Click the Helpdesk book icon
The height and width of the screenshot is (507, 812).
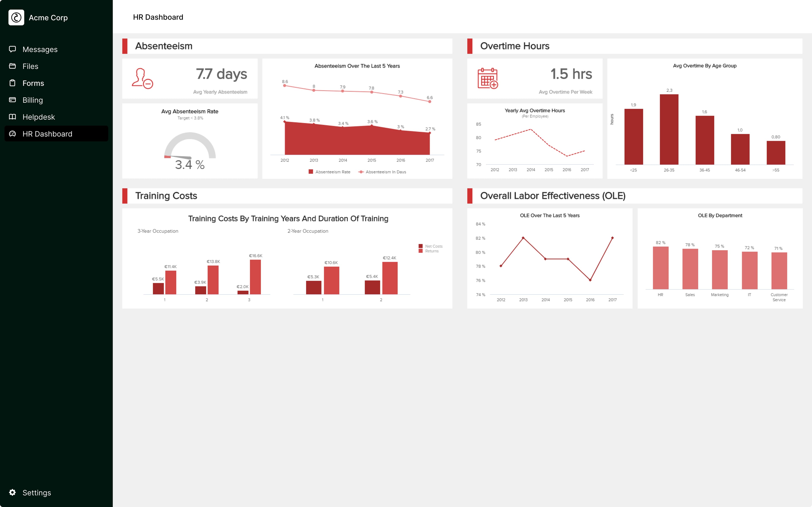[x=12, y=117]
